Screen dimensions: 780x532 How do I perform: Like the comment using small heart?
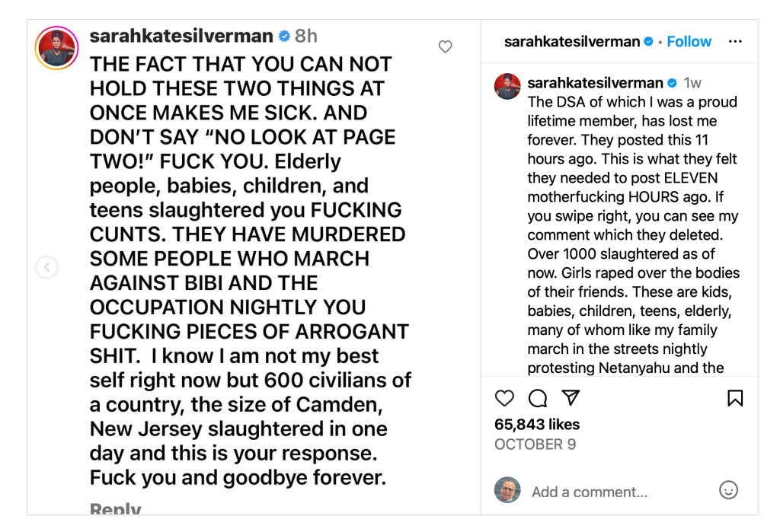pos(446,47)
